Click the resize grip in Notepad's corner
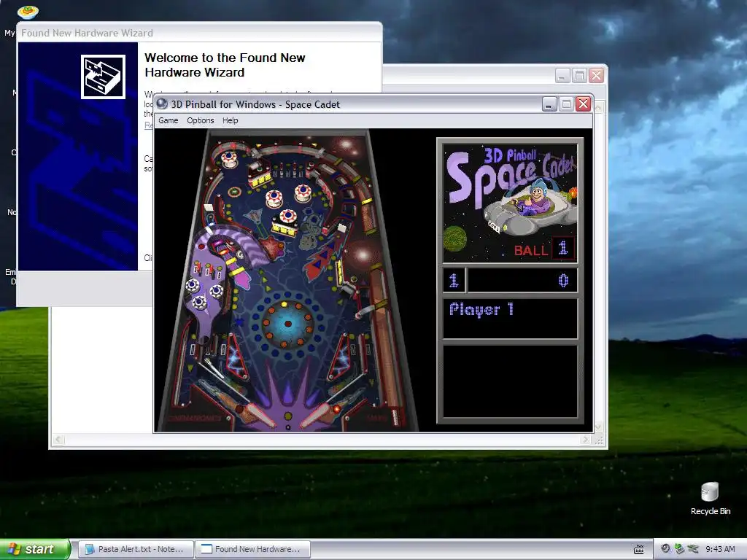This screenshot has width=747, height=560. [x=599, y=440]
